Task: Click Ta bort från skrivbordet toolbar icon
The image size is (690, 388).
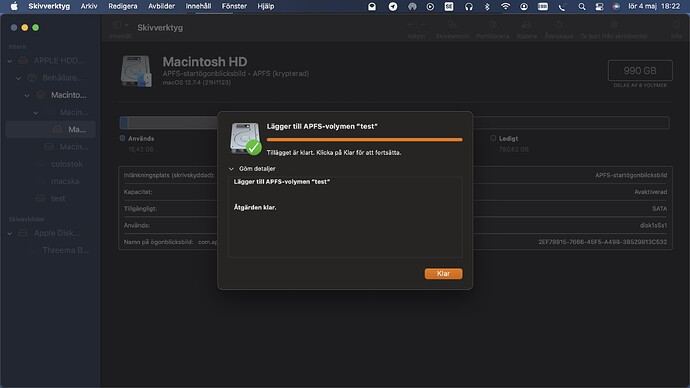Action: point(614,26)
